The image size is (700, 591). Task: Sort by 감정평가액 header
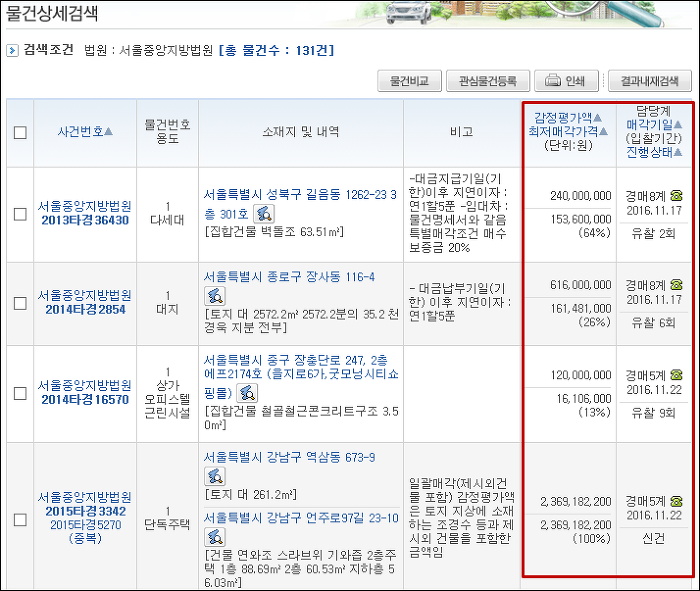click(x=568, y=118)
